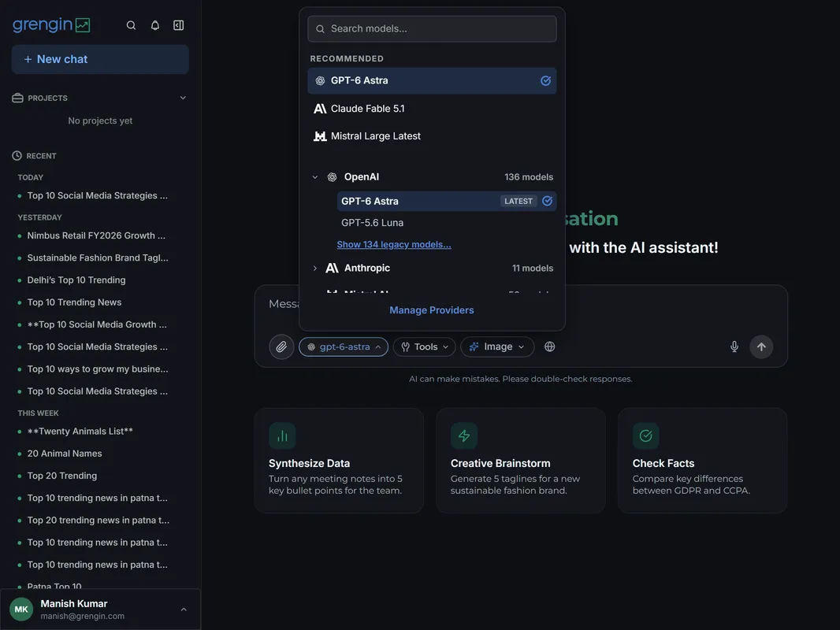Click the grengin logo
The height and width of the screenshot is (630, 840).
click(x=51, y=24)
